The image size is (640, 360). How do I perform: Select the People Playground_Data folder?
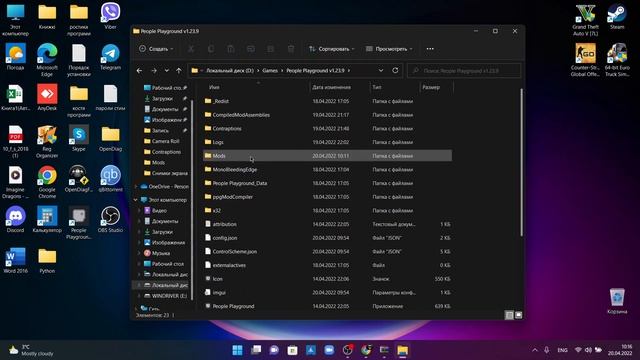point(327,183)
